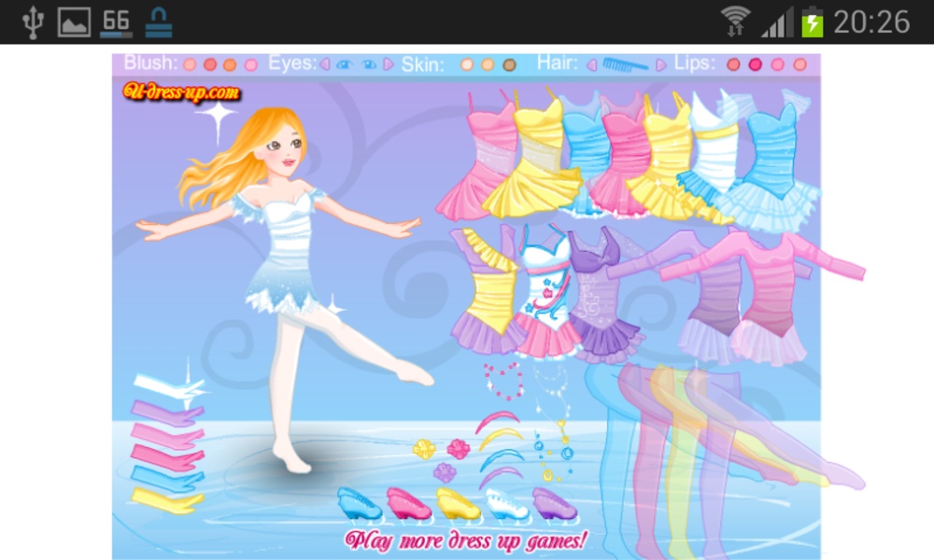Click the blue comb hair icon
The width and height of the screenshot is (934, 560).
coord(626,64)
